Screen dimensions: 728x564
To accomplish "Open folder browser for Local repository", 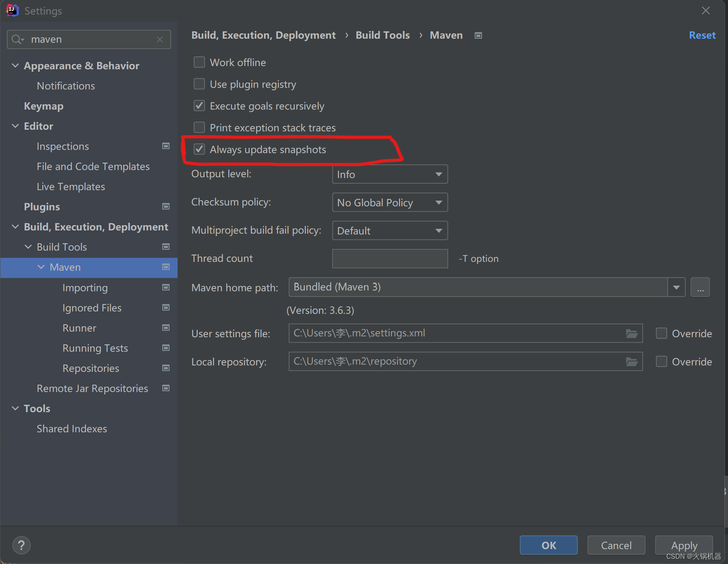I will click(x=632, y=361).
